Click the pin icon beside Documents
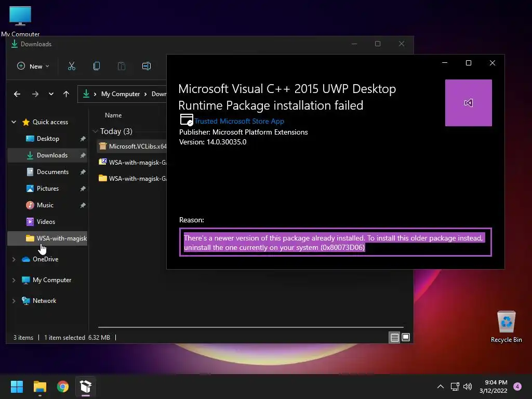The image size is (532, 399). click(83, 172)
